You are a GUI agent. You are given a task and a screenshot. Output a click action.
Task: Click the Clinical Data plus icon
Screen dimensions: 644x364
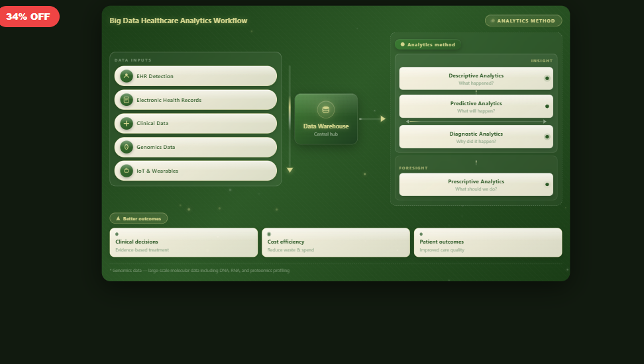click(127, 124)
